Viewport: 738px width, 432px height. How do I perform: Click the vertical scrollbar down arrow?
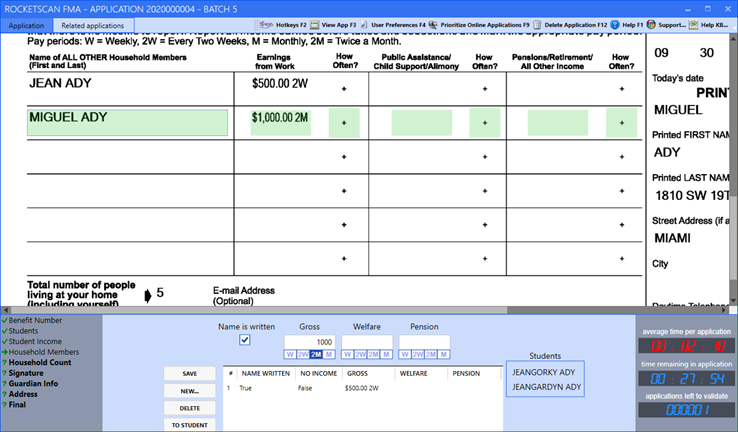tap(733, 300)
